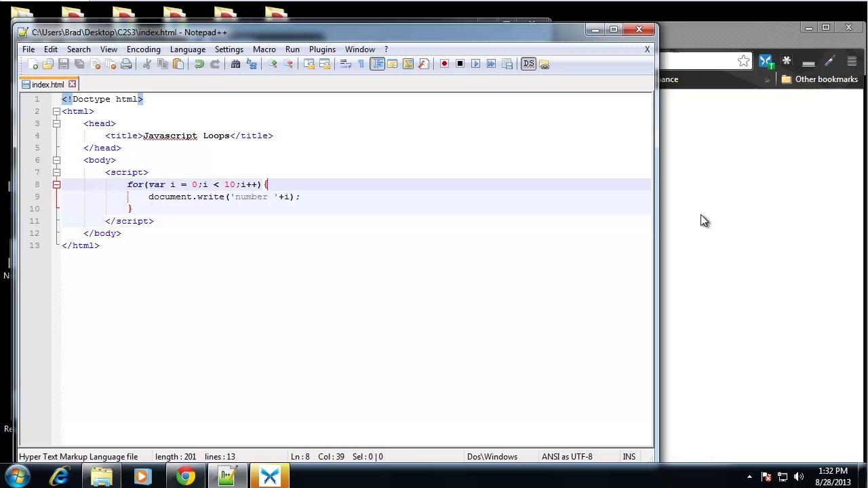Save the document with the floppy disk icon
Screen dimensions: 868x488
click(x=64, y=64)
